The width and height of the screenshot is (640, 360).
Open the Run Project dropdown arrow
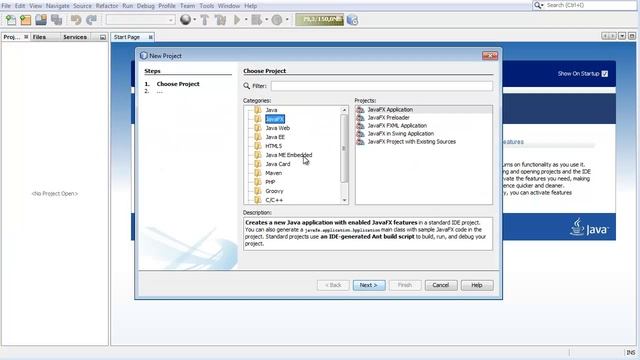coord(246,20)
